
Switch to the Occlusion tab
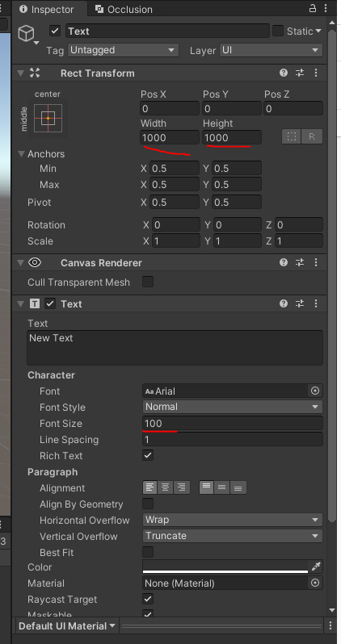[124, 9]
